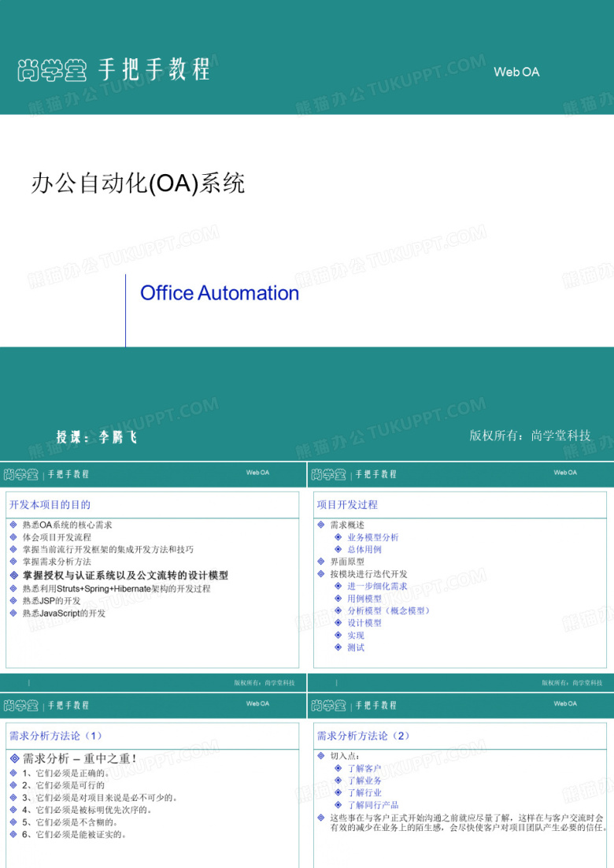Open the slide titled 需求分析方法论（1）
614x868 pixels.
pos(56,736)
